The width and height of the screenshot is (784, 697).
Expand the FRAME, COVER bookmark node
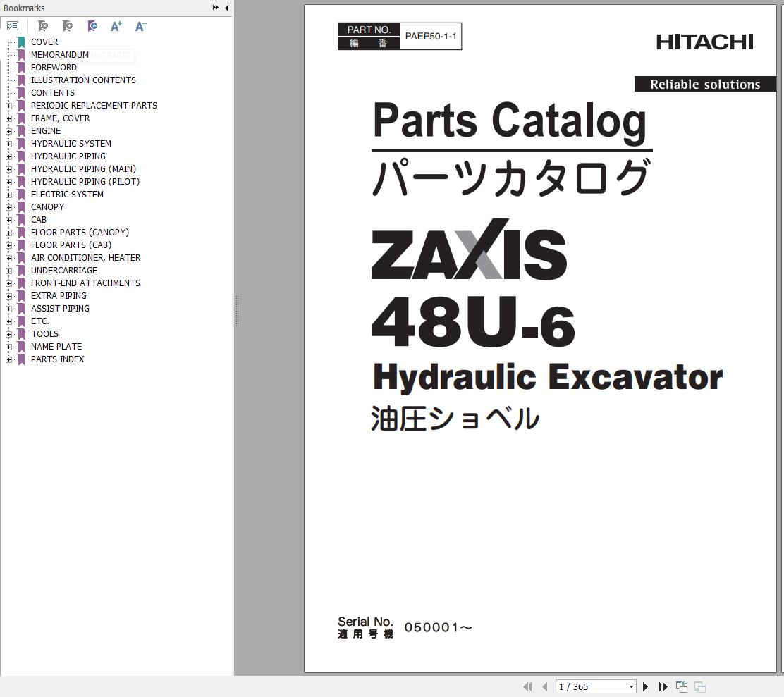point(8,118)
